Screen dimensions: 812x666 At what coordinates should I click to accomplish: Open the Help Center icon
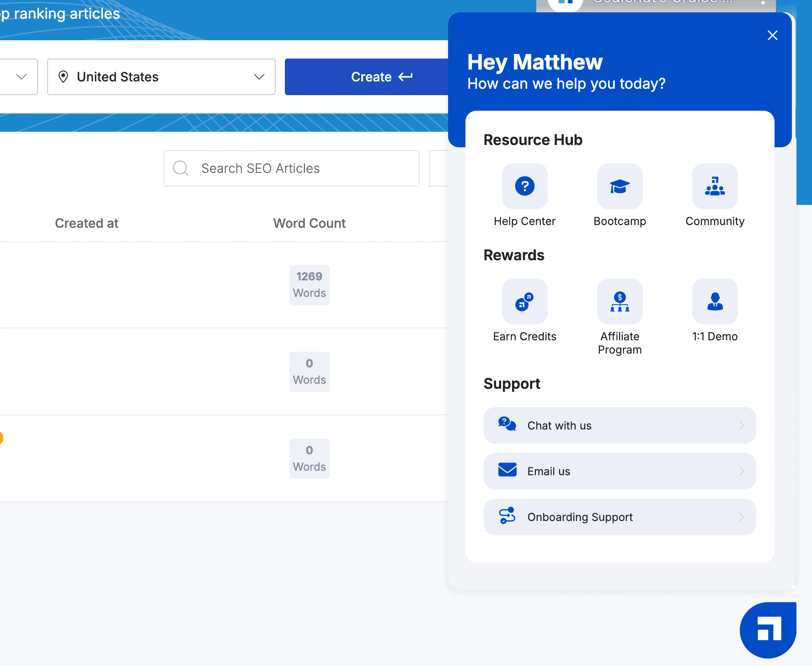(x=524, y=186)
